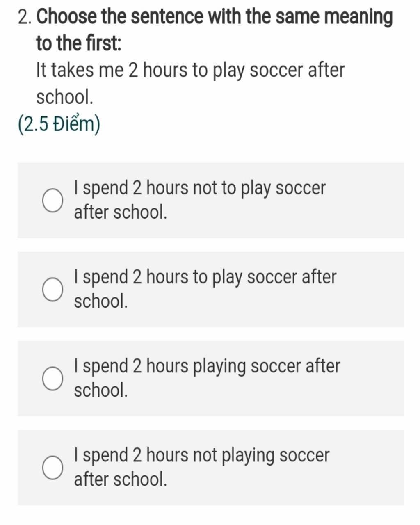Viewport: 420px width, 525px height.
Task: Click the text 'I spend 2 hours not to play soccer'
Action: [x=200, y=188]
